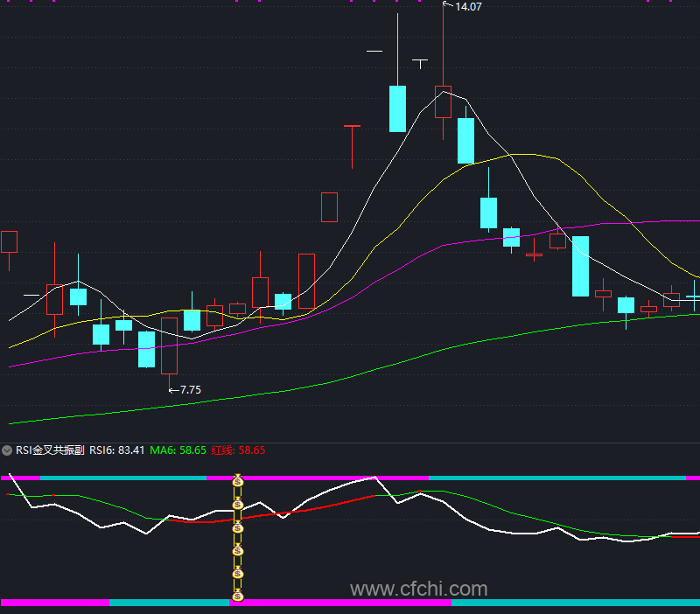Open the www.cfchi.com watermark link

[x=419, y=589]
